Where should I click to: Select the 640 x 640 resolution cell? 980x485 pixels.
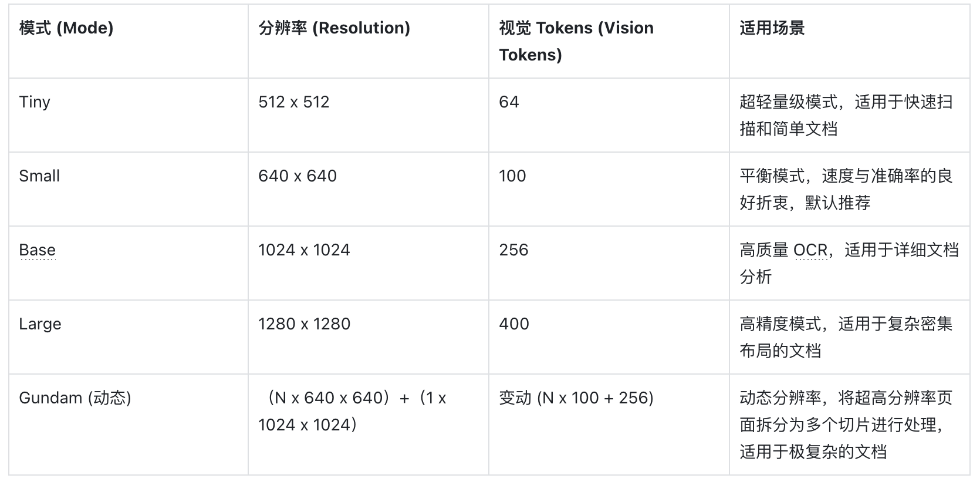[x=298, y=176]
